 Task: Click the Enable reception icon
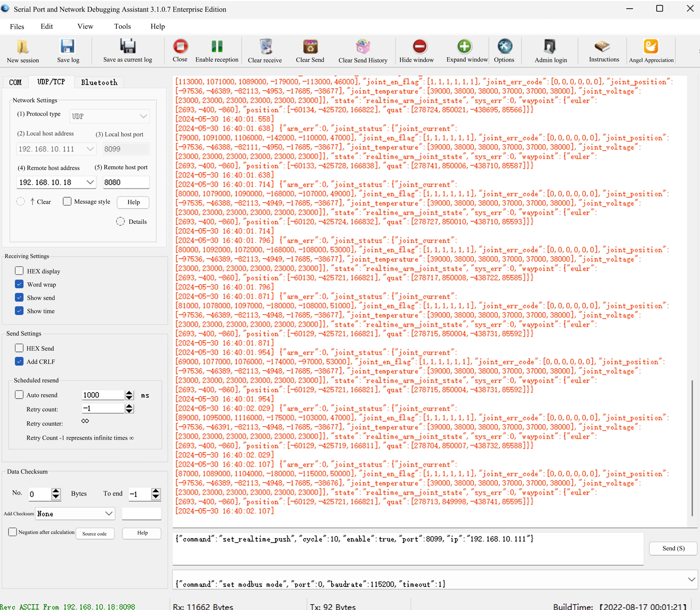tap(217, 46)
